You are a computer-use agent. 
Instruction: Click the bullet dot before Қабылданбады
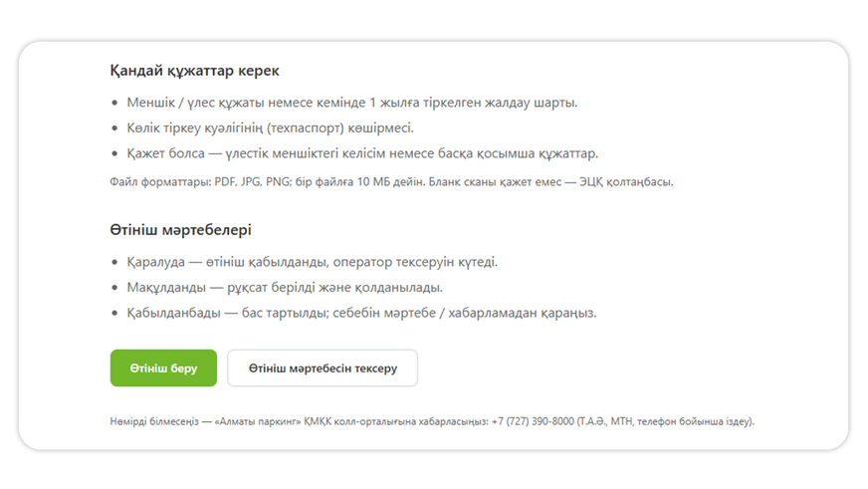click(114, 314)
